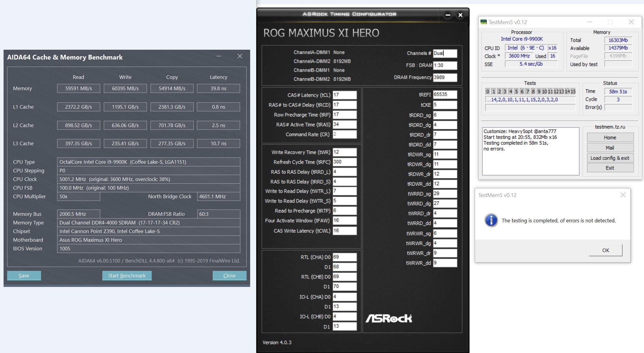Save the AIDA64 benchmark results
Screen dimensions: 644x353
[24, 276]
